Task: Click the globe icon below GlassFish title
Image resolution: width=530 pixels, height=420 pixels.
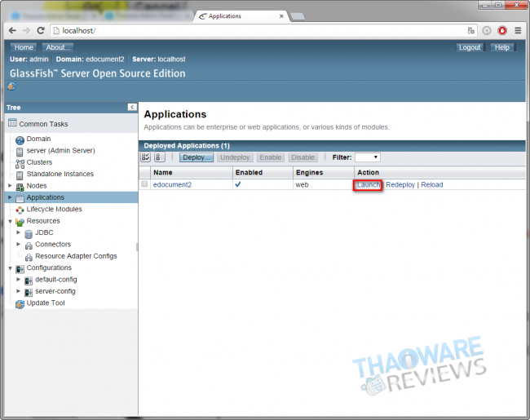Action: (11, 86)
